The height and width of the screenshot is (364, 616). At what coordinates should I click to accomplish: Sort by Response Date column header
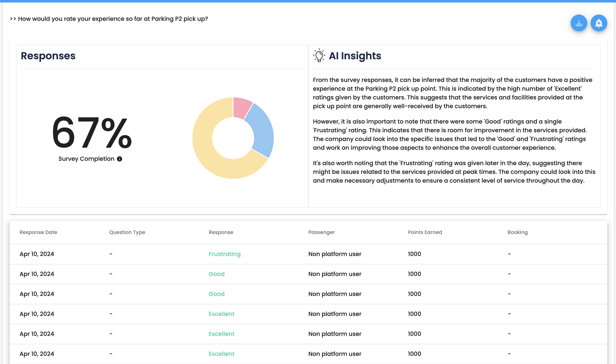tap(38, 232)
